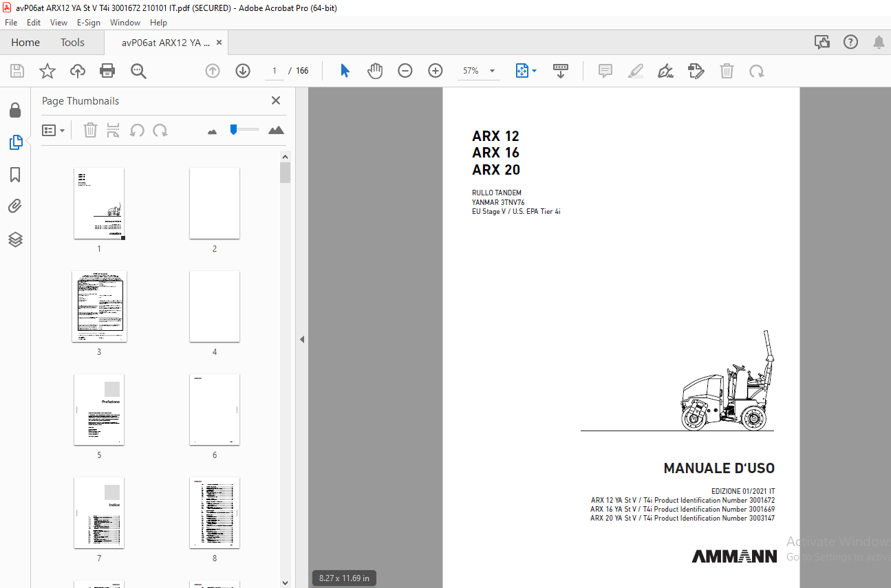Open the Help menu

(x=158, y=23)
